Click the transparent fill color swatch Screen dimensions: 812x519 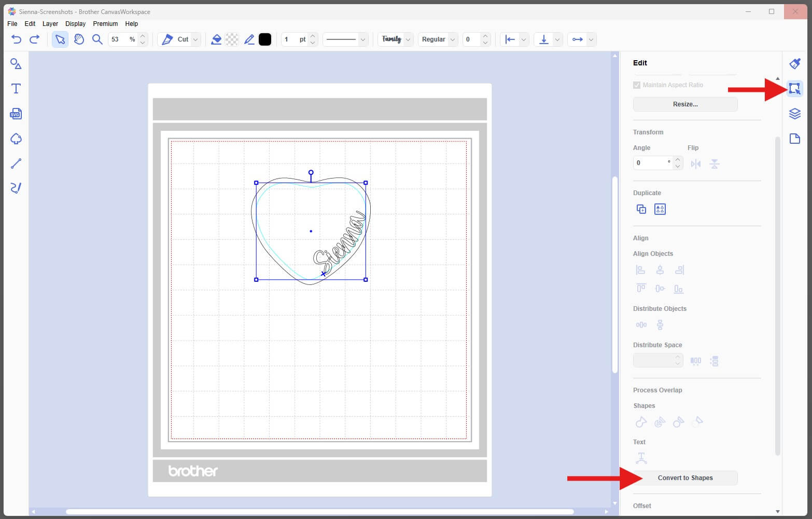click(232, 39)
